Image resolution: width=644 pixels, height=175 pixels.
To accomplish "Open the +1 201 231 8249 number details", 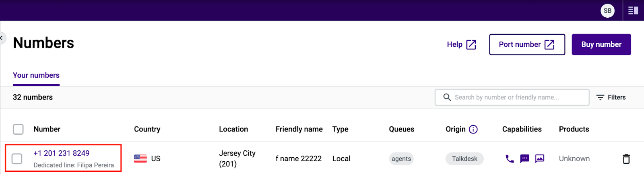I will pos(62,153).
